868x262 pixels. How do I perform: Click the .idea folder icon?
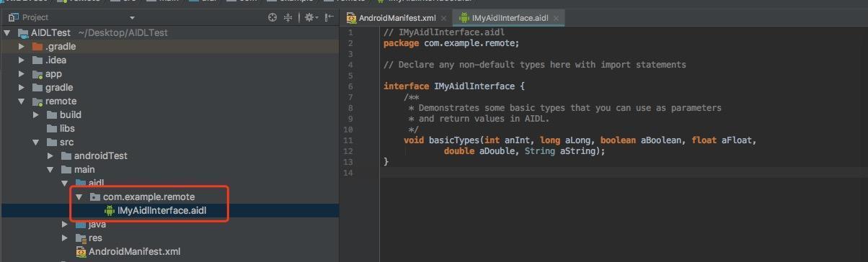tap(37, 60)
